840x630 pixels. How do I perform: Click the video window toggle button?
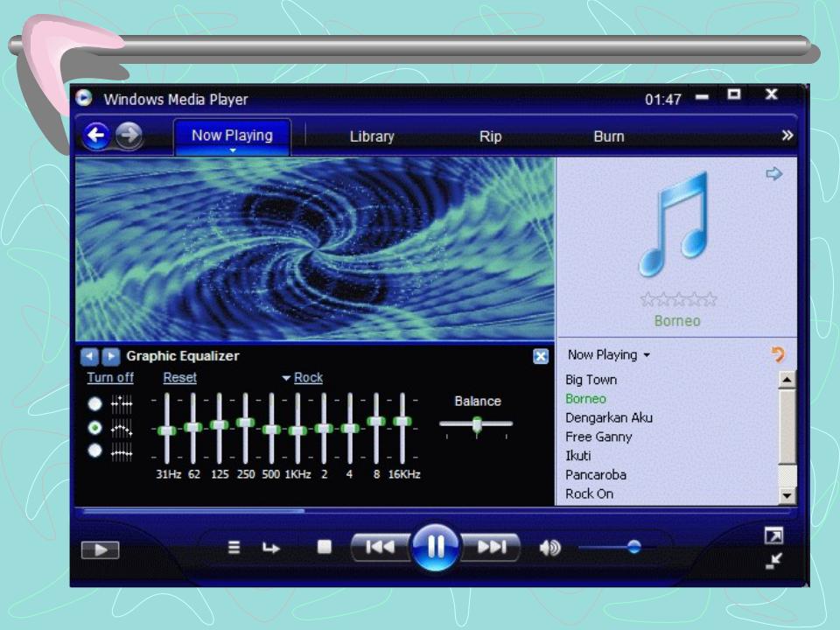pyautogui.click(x=100, y=550)
